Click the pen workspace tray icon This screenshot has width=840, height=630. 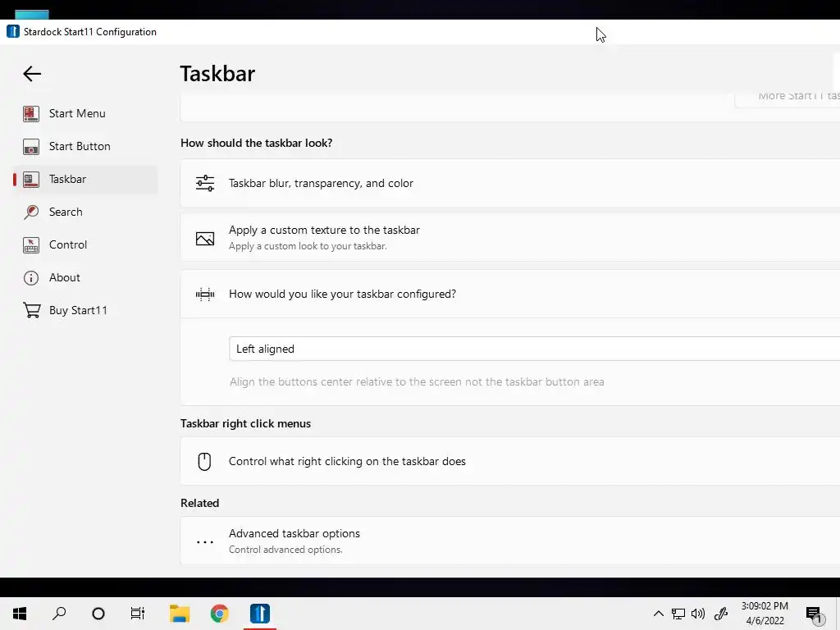[721, 614]
